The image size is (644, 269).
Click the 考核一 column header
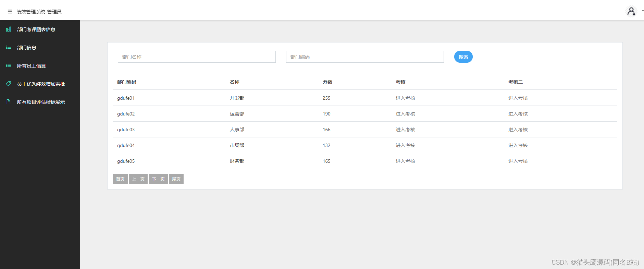click(403, 82)
